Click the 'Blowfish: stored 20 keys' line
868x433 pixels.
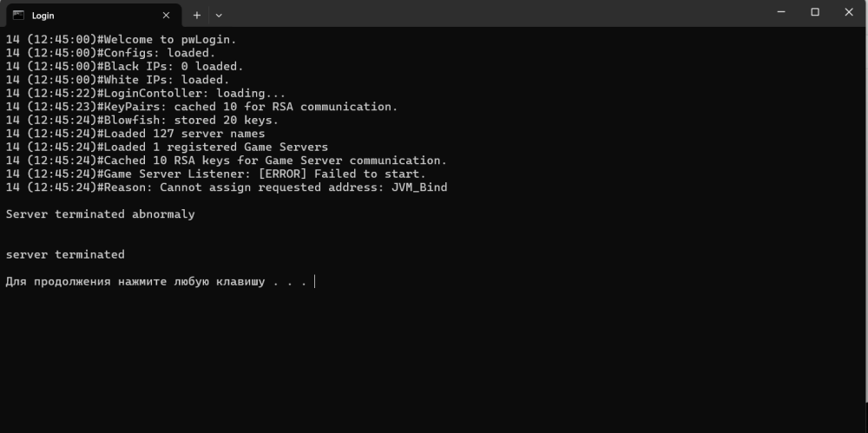pyautogui.click(x=141, y=120)
